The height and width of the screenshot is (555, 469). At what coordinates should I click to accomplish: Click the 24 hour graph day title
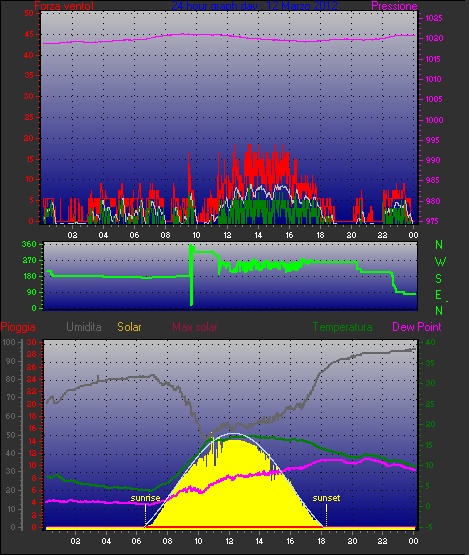(254, 6)
